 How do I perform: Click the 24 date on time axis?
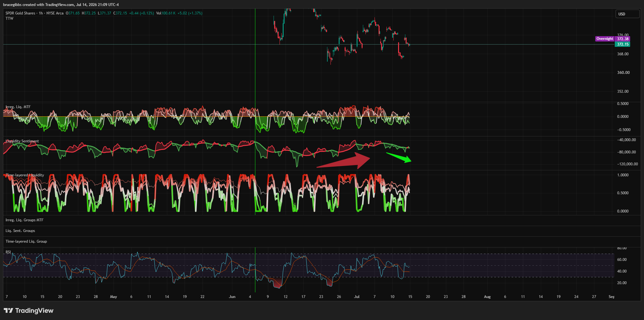coord(576,297)
